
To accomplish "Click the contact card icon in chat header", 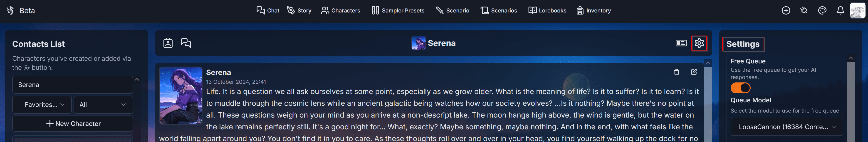I will pos(168,43).
